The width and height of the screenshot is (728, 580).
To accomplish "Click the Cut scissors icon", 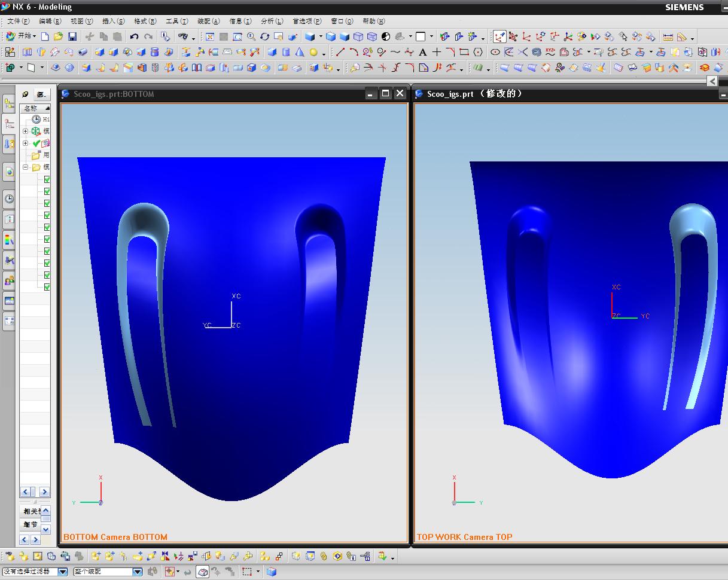I will (x=90, y=36).
